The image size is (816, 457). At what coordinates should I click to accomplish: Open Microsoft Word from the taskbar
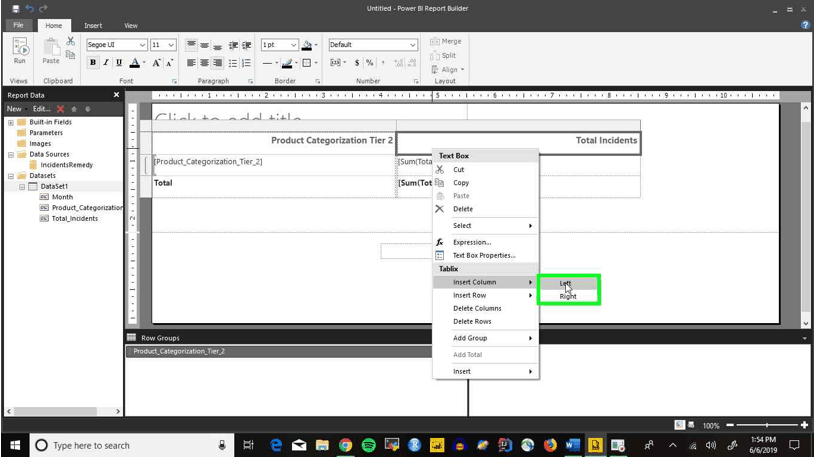[x=572, y=445]
